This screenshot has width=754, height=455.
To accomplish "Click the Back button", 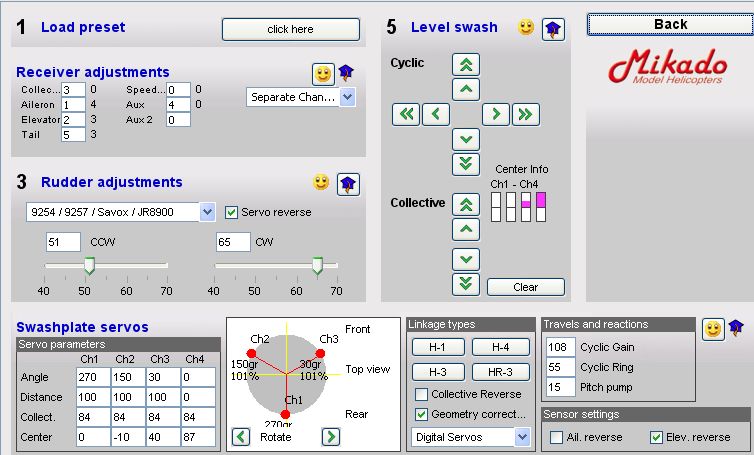I will click(670, 24).
